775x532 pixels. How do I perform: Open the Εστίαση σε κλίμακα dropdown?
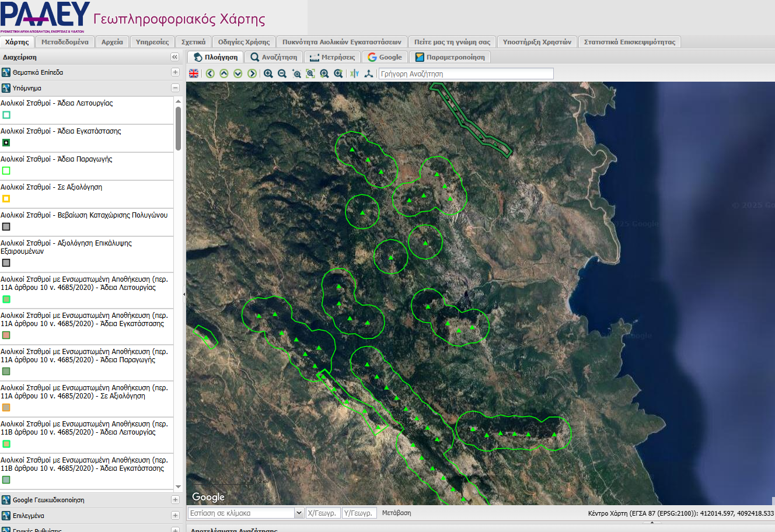pyautogui.click(x=299, y=513)
